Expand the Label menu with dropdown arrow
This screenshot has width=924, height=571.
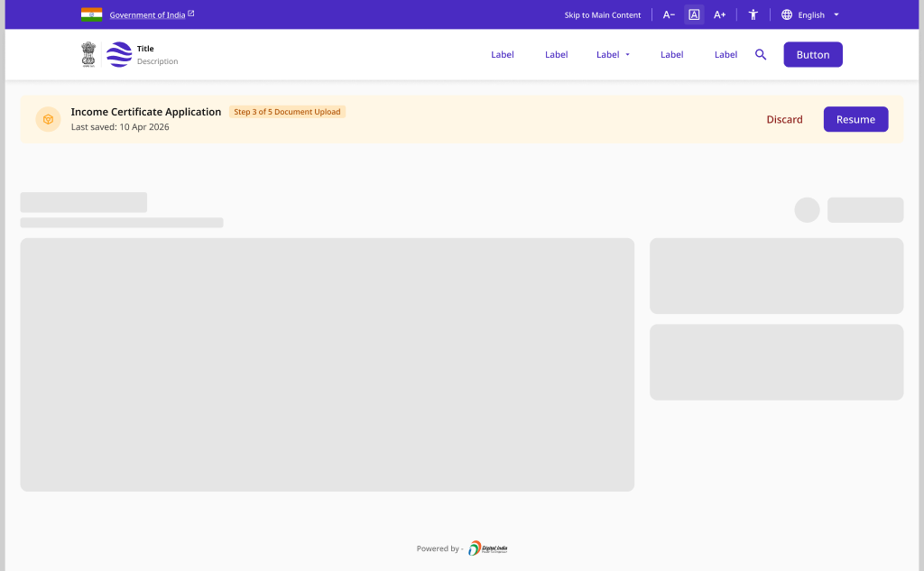[x=613, y=54]
